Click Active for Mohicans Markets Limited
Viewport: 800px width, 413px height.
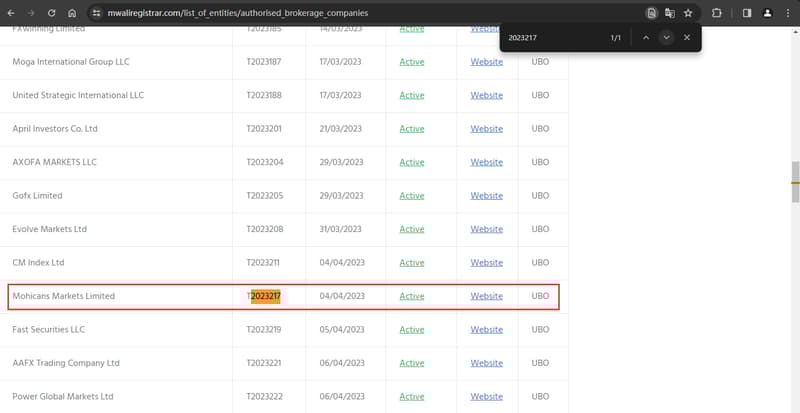412,296
